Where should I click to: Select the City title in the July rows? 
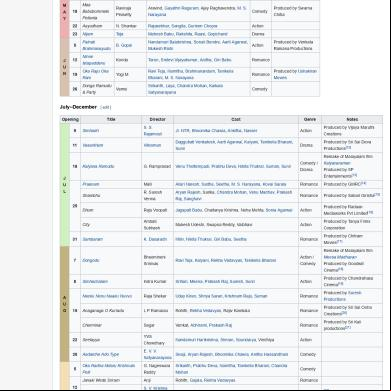[x=86, y=225]
